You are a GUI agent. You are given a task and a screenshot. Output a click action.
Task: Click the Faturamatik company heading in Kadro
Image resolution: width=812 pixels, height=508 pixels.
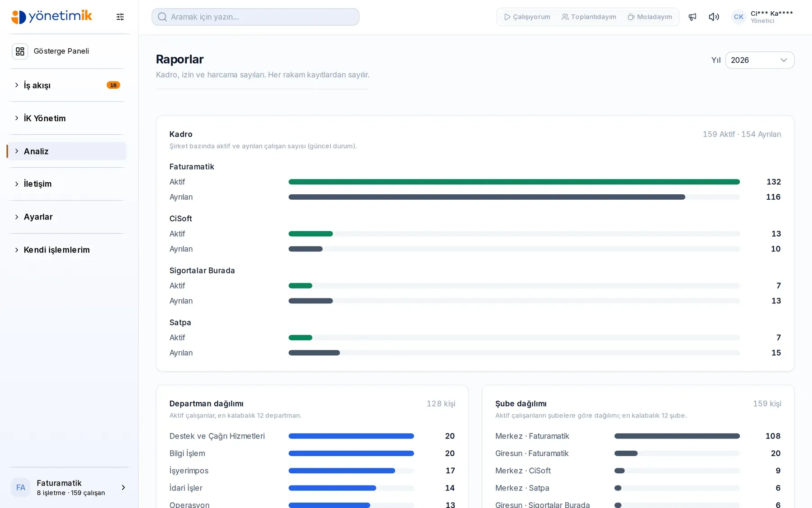[192, 167]
